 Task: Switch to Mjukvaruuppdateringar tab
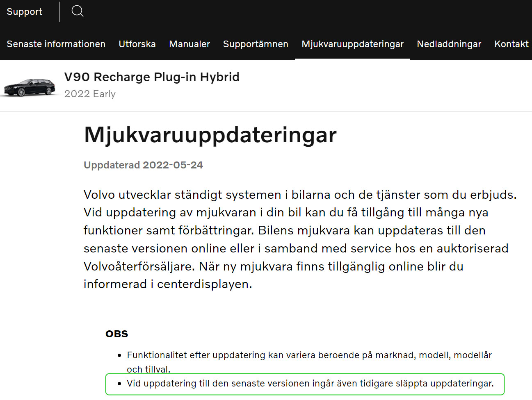pyautogui.click(x=353, y=44)
